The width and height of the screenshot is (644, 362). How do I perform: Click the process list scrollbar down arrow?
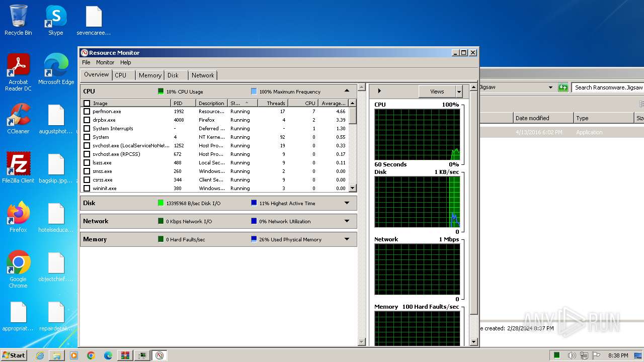tap(353, 188)
